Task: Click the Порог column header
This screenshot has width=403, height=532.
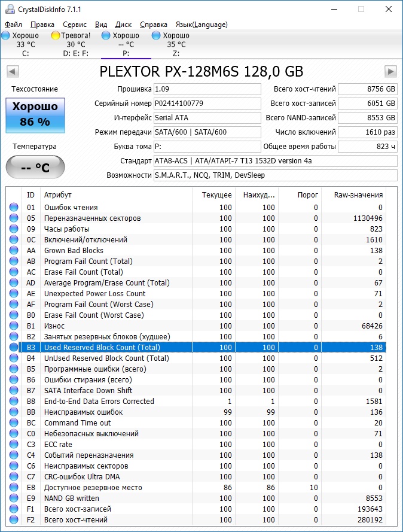Action: [x=300, y=194]
